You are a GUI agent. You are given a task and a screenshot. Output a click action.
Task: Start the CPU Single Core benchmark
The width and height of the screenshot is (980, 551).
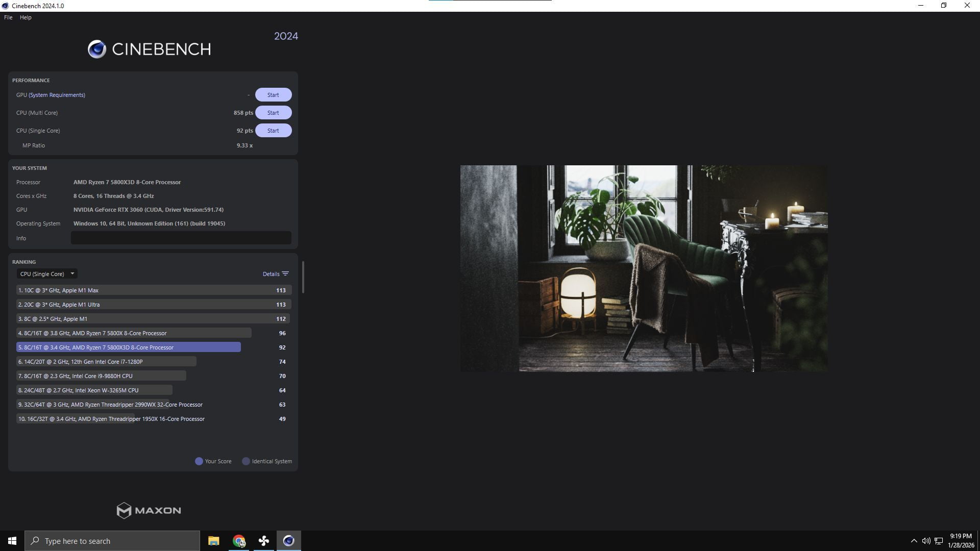coord(273,131)
